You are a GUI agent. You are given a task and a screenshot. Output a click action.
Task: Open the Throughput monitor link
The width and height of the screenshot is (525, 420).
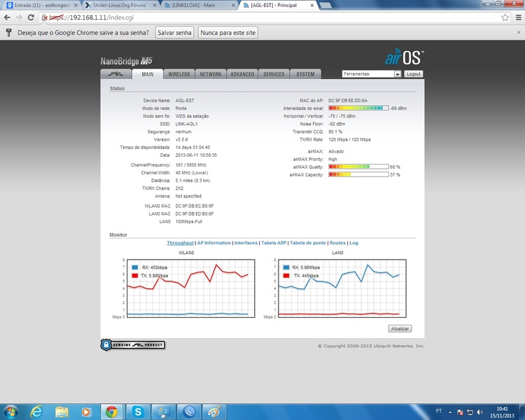point(180,243)
